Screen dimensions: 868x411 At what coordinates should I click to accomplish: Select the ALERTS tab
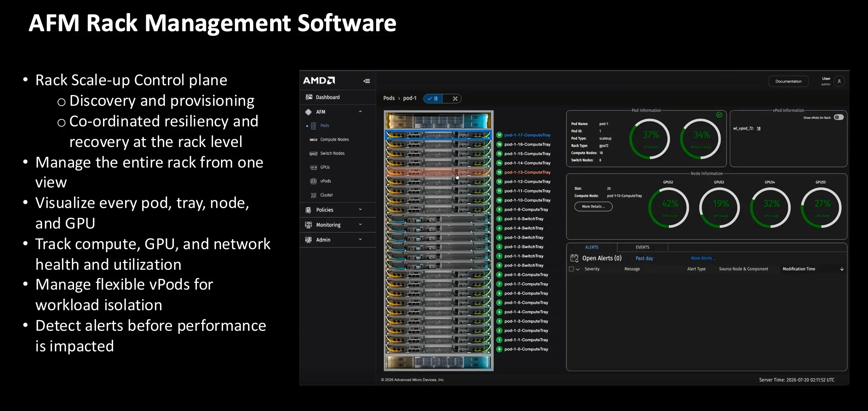(591, 247)
